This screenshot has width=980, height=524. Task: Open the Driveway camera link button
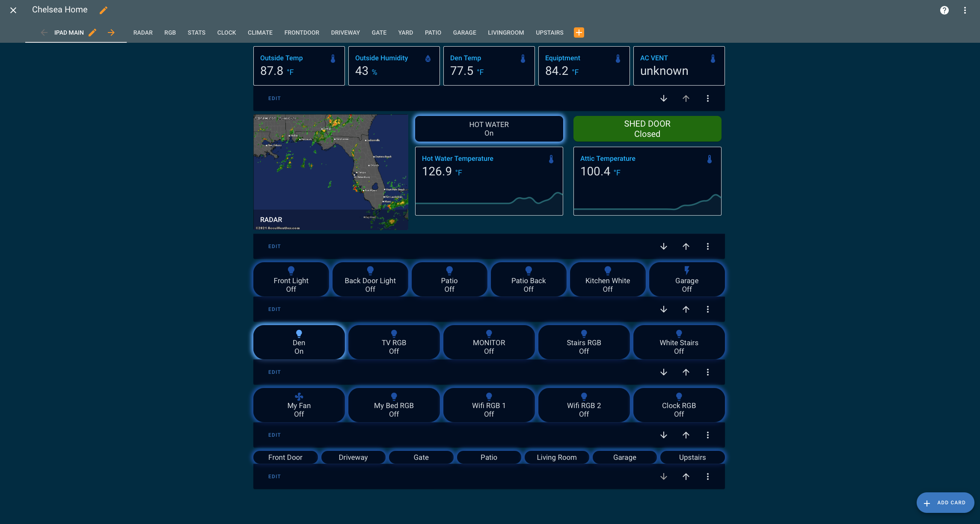point(353,457)
